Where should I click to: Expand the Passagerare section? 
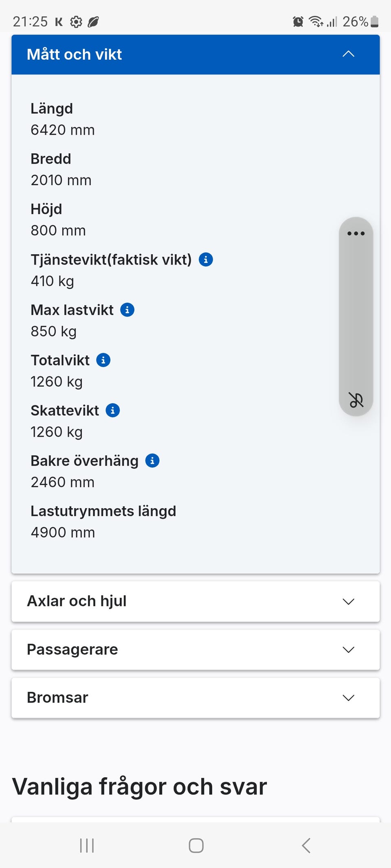[348, 649]
